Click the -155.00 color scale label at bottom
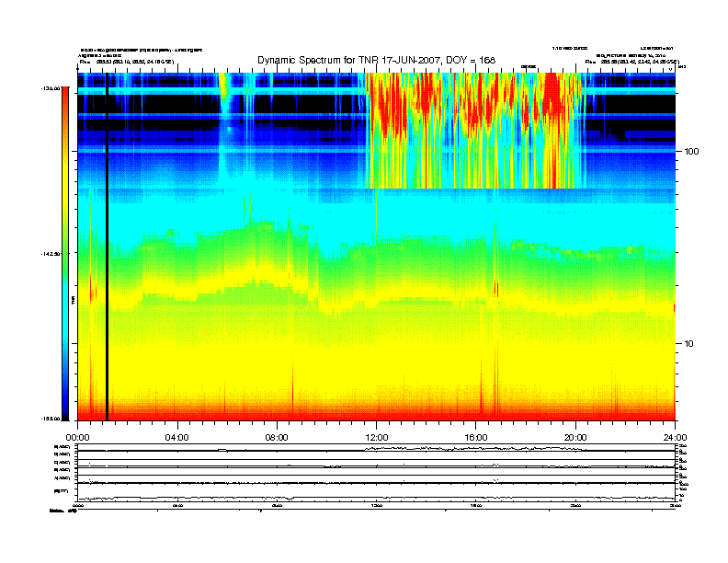Screen dimensions: 728x563 51,419
